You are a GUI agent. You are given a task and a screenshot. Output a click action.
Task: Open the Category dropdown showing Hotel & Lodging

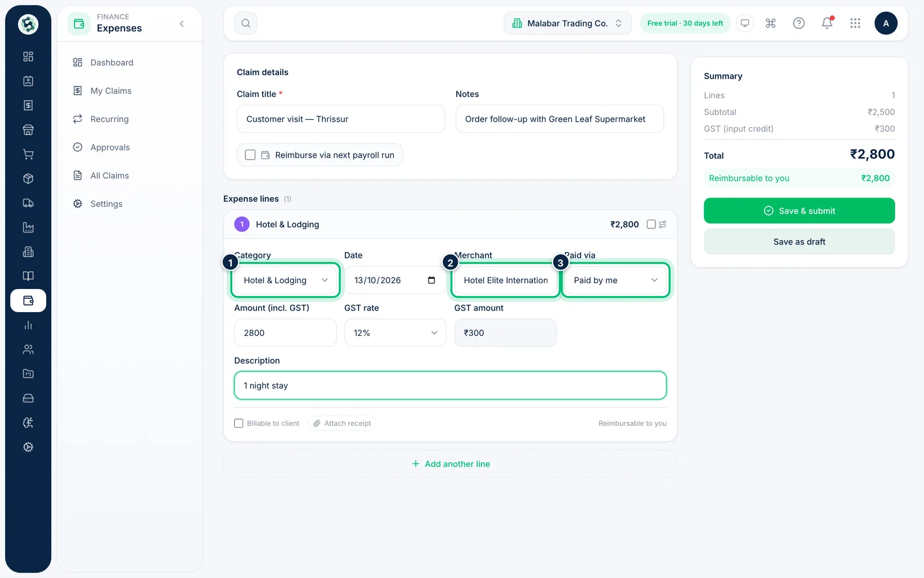pos(285,280)
